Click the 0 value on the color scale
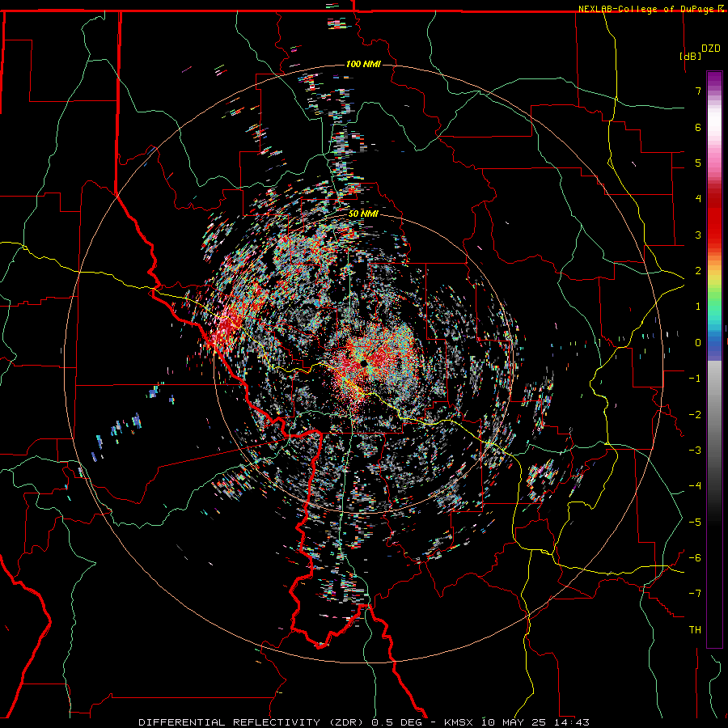 click(x=698, y=343)
